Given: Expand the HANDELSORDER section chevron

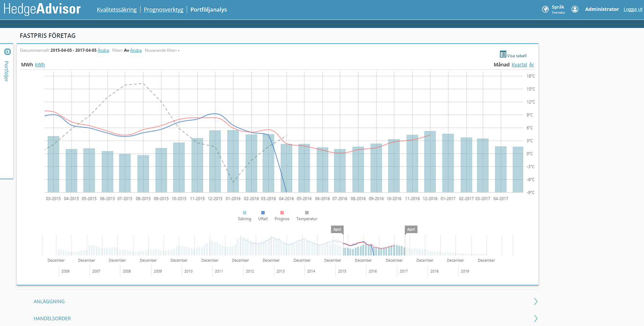Looking at the screenshot, I should (536, 318).
